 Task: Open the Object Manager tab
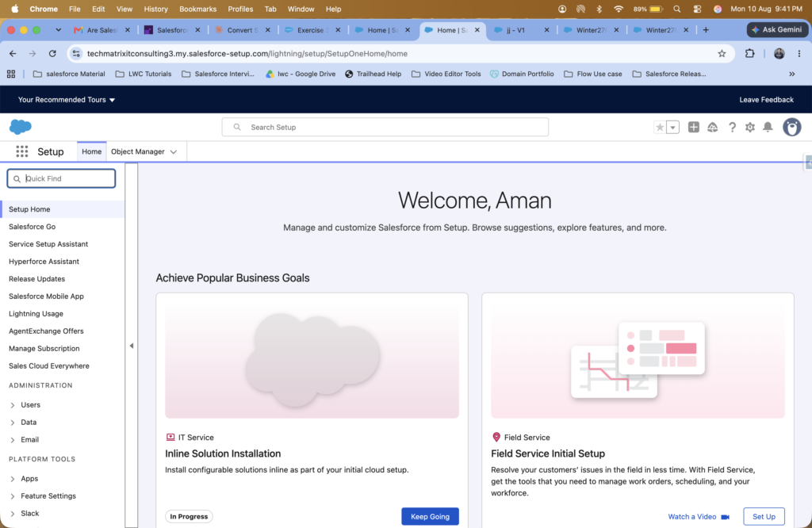click(138, 151)
